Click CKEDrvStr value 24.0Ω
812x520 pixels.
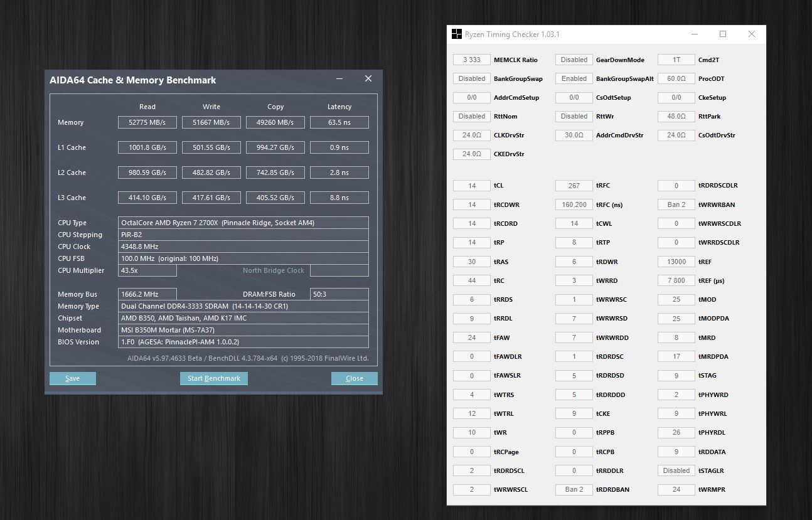[x=472, y=154]
